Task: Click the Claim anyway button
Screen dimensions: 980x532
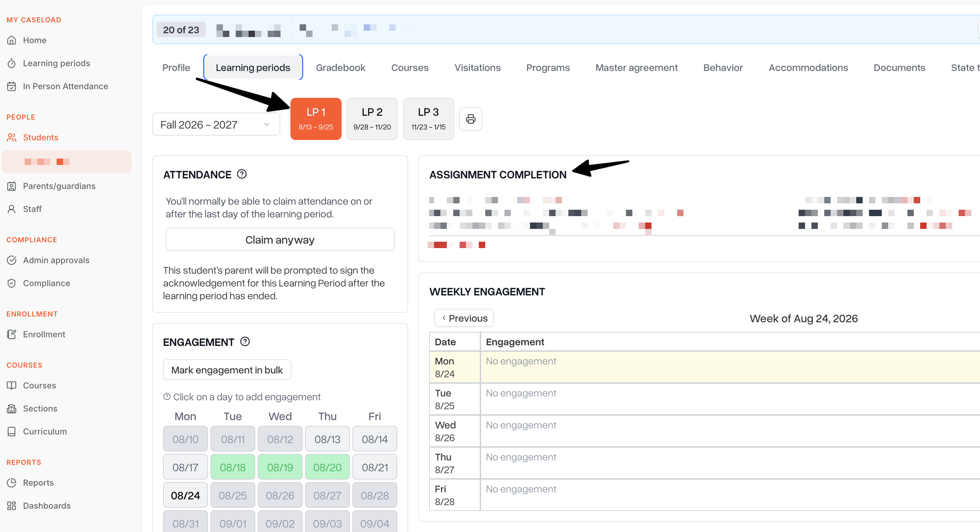Action: coord(280,239)
